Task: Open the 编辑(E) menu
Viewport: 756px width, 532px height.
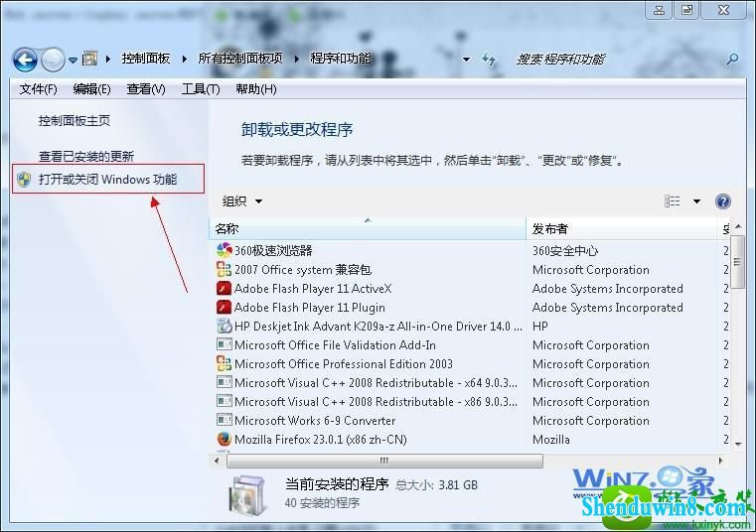Action: pyautogui.click(x=91, y=89)
